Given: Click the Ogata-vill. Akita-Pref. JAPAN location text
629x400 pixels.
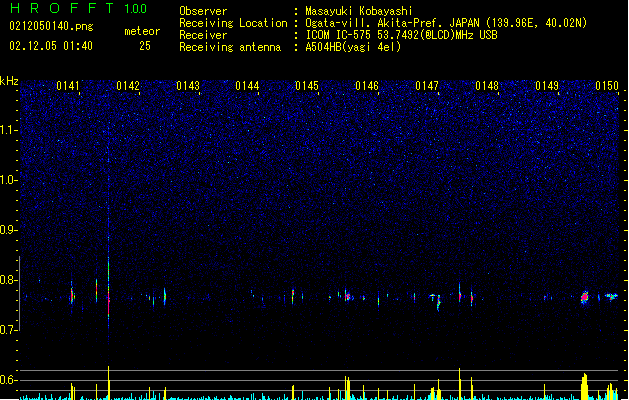Looking at the screenshot, I should click(x=392, y=23).
